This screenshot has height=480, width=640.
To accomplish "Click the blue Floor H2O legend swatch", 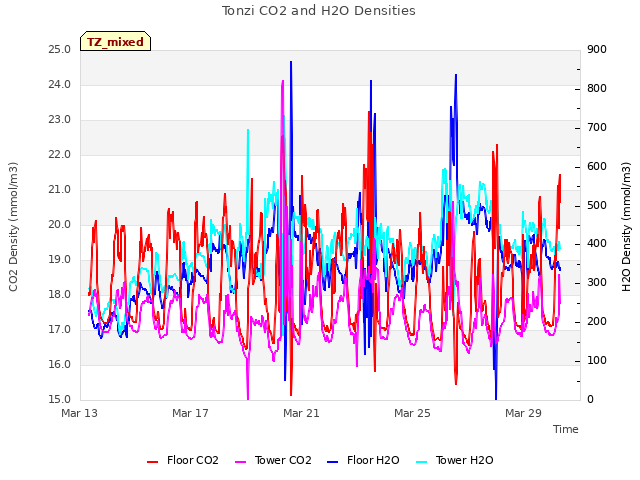I will tap(333, 462).
